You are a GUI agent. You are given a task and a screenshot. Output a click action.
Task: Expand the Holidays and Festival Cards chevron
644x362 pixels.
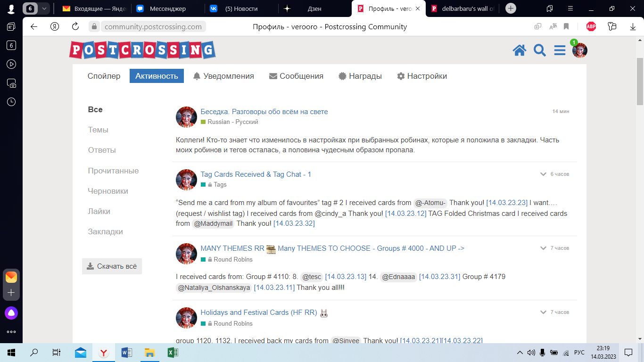pos(543,312)
